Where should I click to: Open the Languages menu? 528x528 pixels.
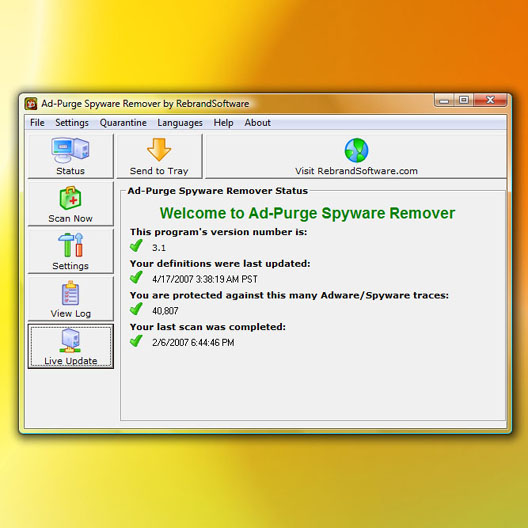180,123
